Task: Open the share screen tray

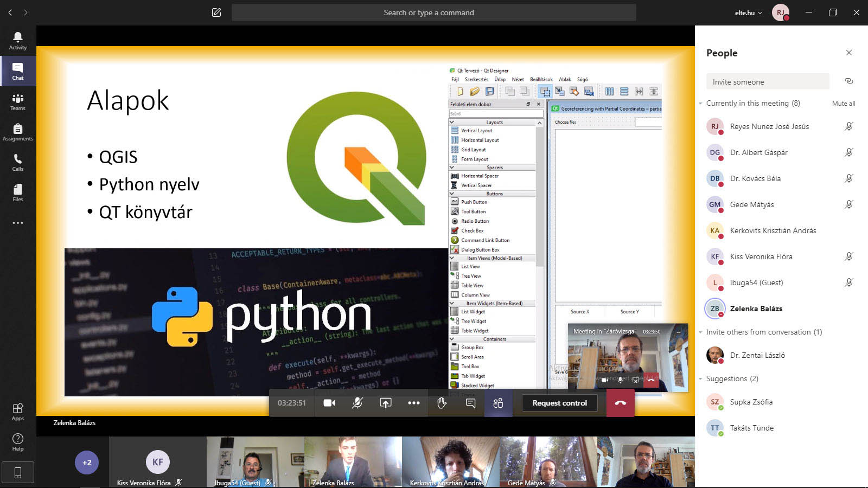Action: pyautogui.click(x=385, y=403)
